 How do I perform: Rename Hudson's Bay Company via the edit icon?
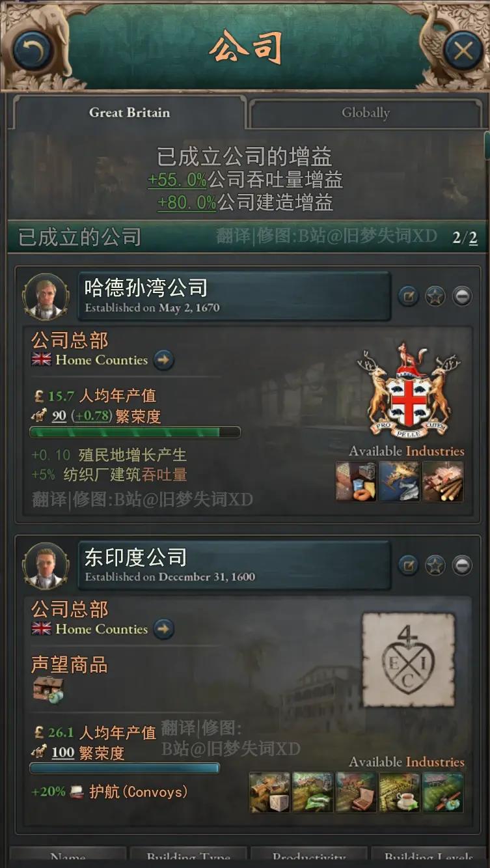pos(408,297)
